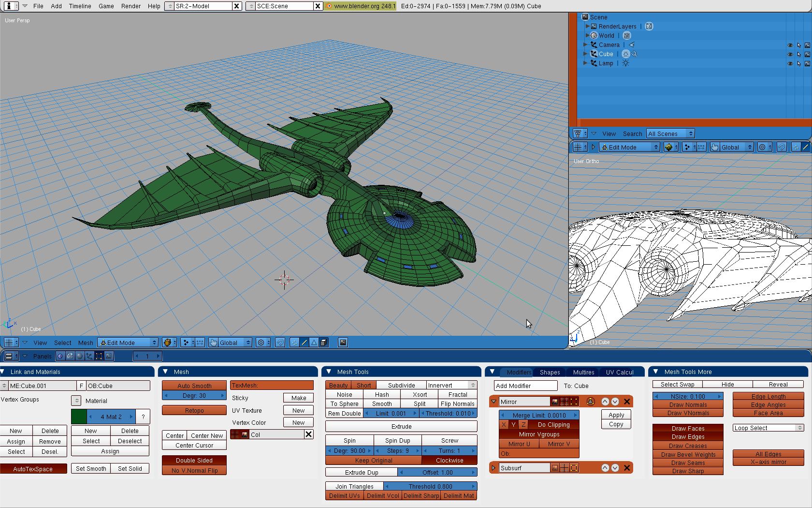
Task: Click the Logic (pac-man) context icon
Action: click(60, 356)
